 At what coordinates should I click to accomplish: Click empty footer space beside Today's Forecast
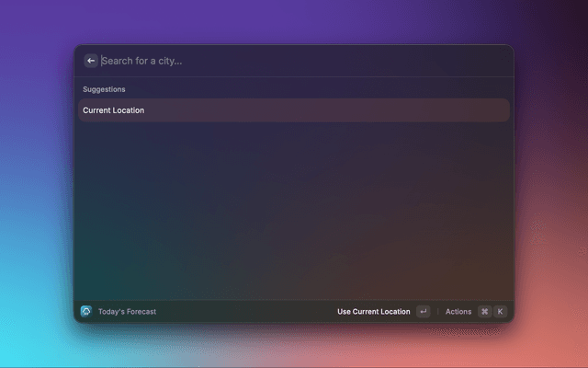pyautogui.click(x=239, y=312)
